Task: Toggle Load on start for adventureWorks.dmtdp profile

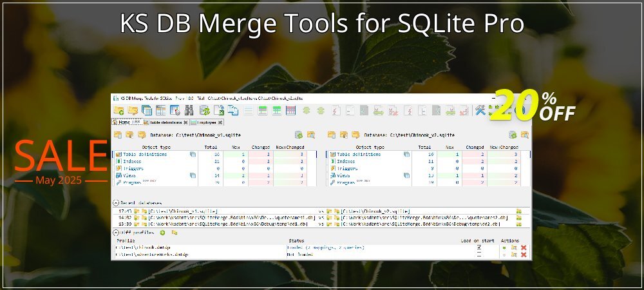Action: tap(479, 255)
